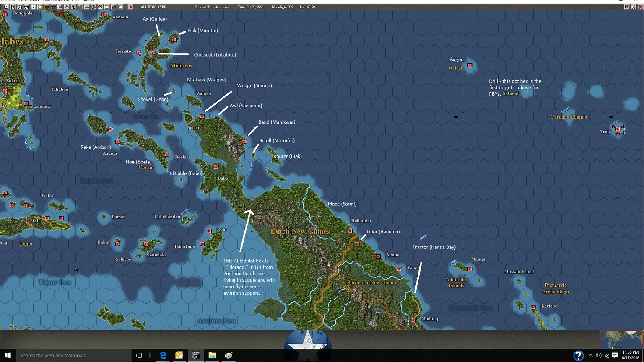Select the Babo base flag marker
Viewport: 644px width, 362px height.
coord(216,167)
